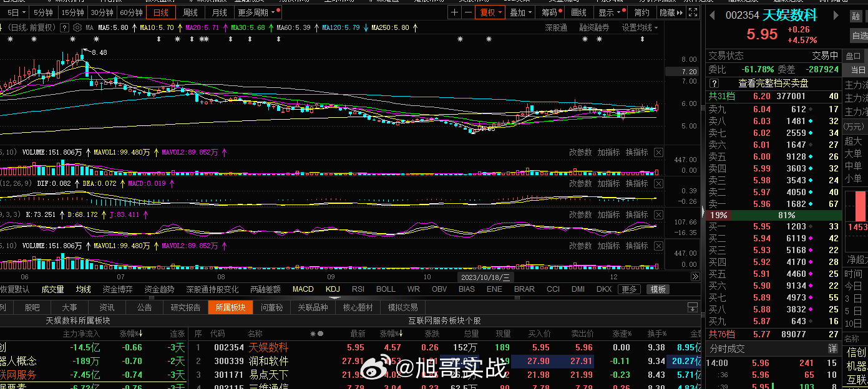
Task: Close the MACD indicator panel with its X
Action: pos(658,183)
